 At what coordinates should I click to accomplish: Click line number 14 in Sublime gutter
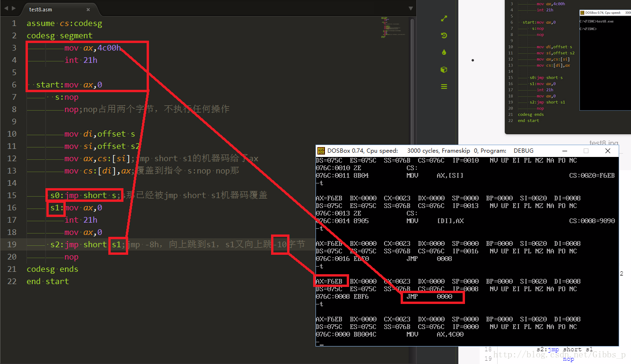[x=11, y=183]
